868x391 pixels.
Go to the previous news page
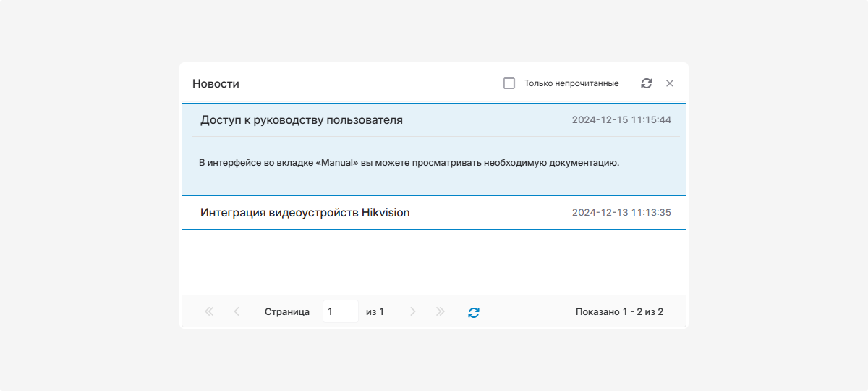coord(237,311)
